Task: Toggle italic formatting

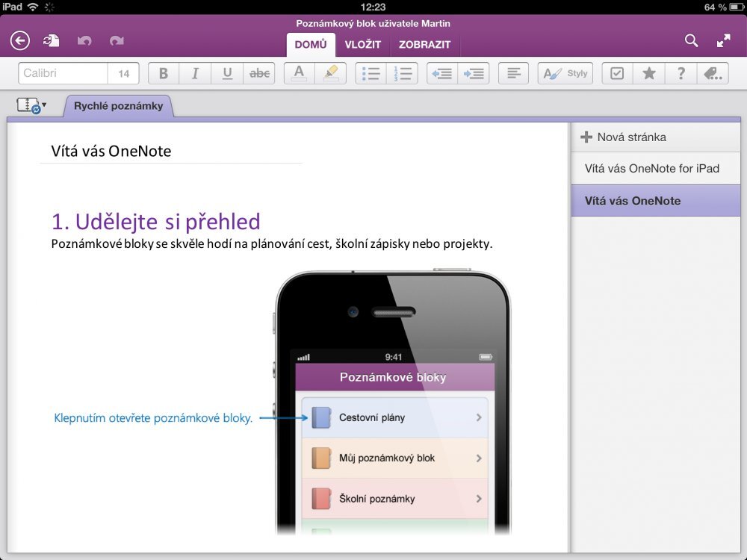Action: (194, 72)
